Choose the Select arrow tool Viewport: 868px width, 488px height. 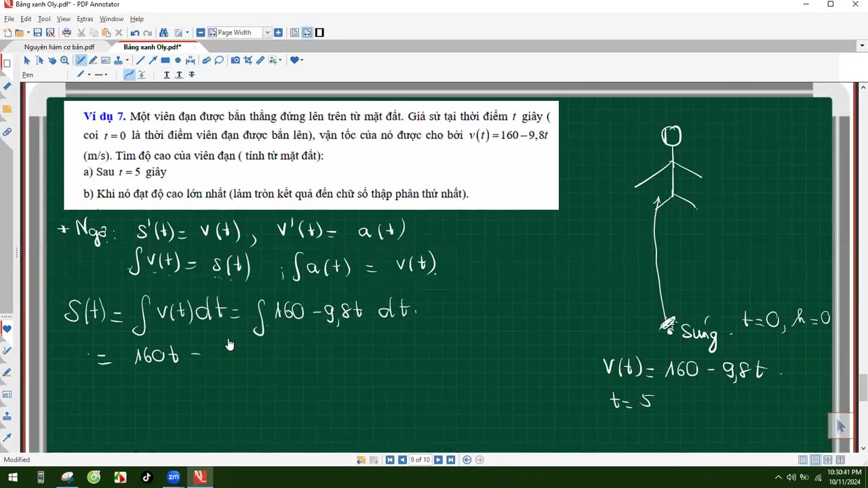[x=27, y=60]
